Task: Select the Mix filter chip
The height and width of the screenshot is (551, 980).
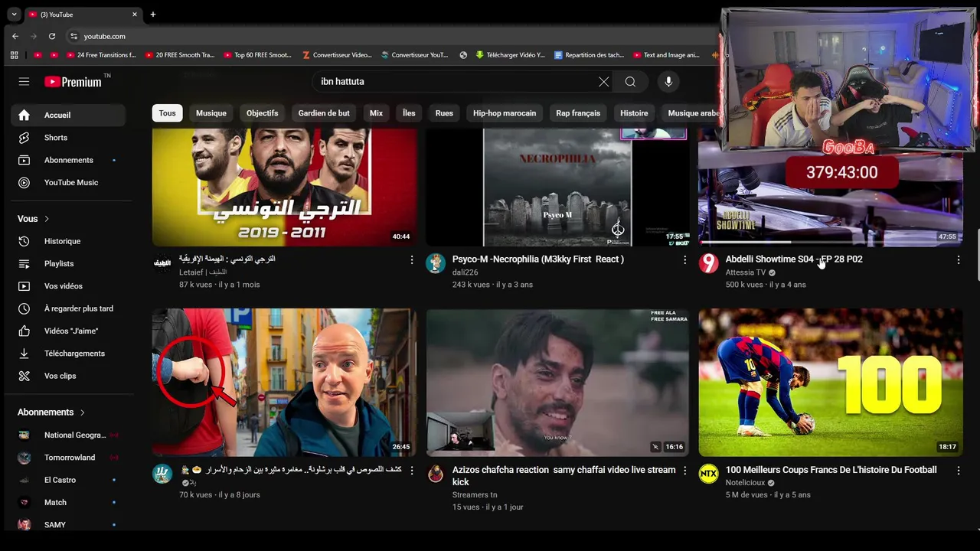Action: pyautogui.click(x=376, y=113)
